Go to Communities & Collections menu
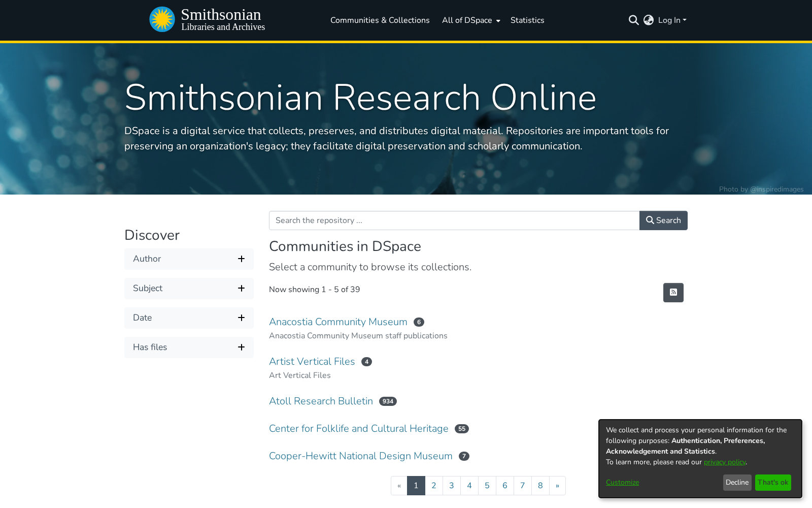812x508 pixels. click(x=380, y=20)
